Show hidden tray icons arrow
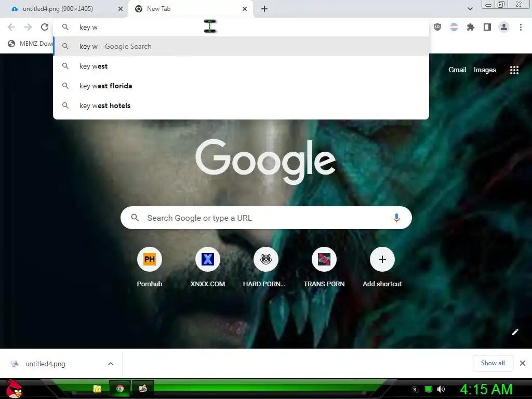The image size is (532, 399). click(x=415, y=390)
